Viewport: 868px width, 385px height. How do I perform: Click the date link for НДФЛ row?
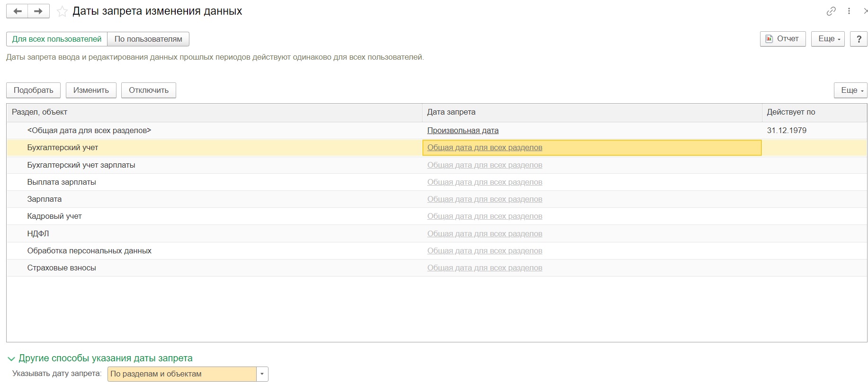click(x=484, y=233)
